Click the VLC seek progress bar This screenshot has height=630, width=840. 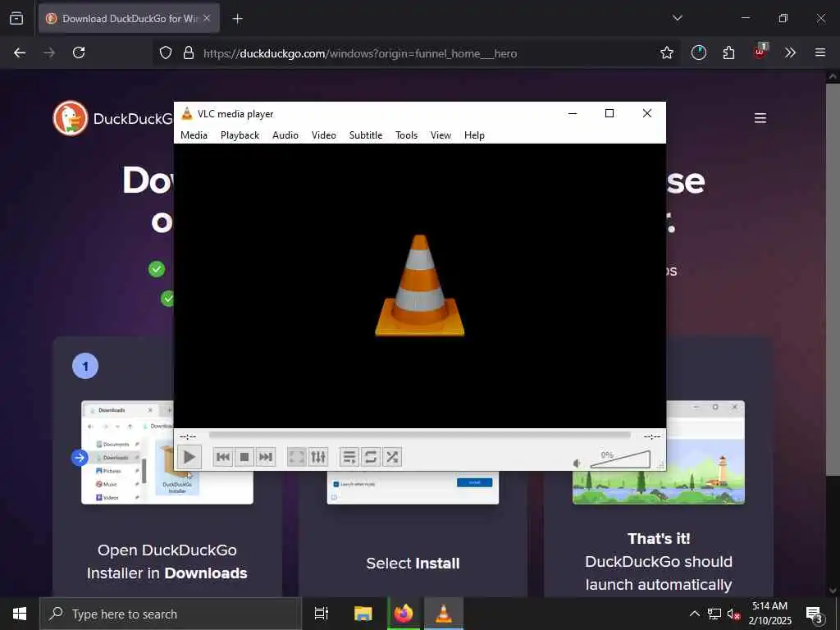pos(419,436)
